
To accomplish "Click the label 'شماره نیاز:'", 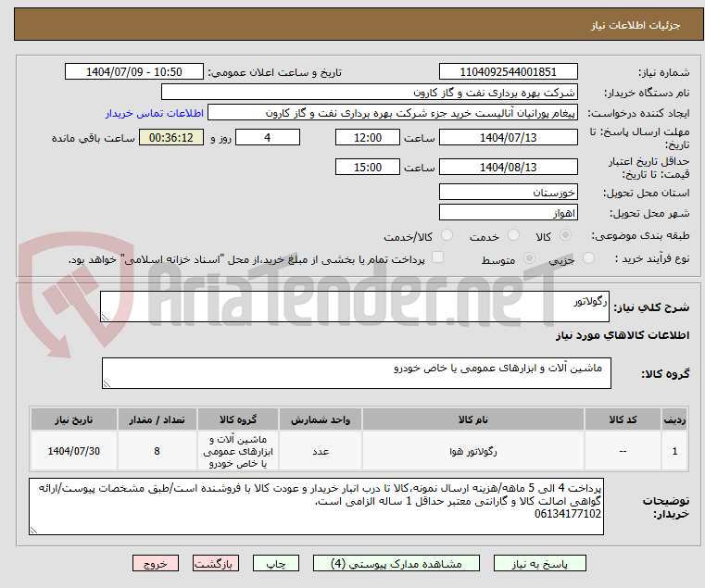I will pos(663,72).
